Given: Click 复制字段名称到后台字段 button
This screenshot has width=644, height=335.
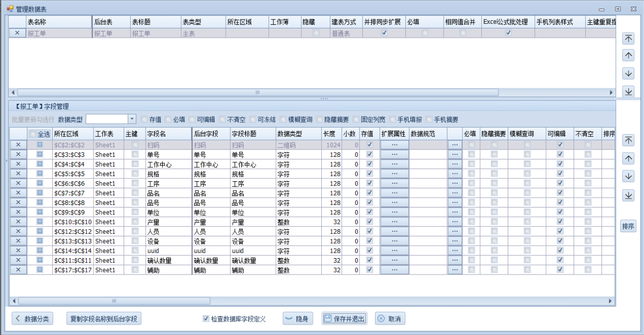Looking at the screenshot, I should click(x=104, y=319).
